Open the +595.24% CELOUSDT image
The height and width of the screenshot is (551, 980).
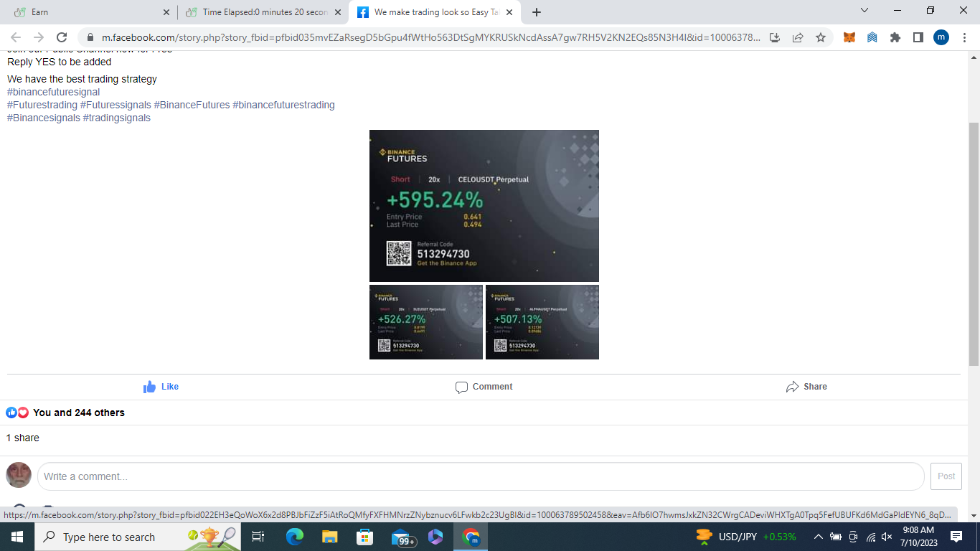click(x=484, y=206)
